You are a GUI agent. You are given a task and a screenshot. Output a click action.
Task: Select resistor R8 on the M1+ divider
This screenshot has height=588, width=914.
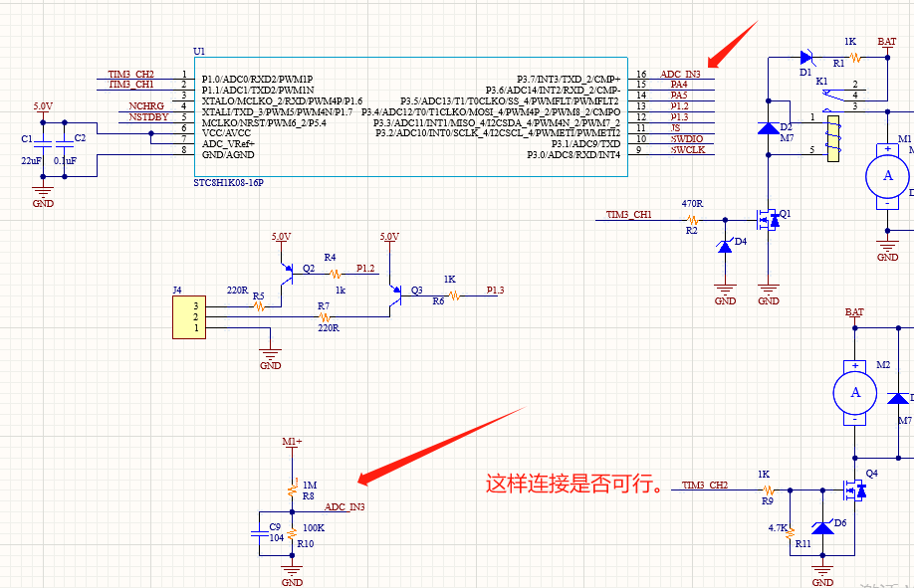coord(292,490)
